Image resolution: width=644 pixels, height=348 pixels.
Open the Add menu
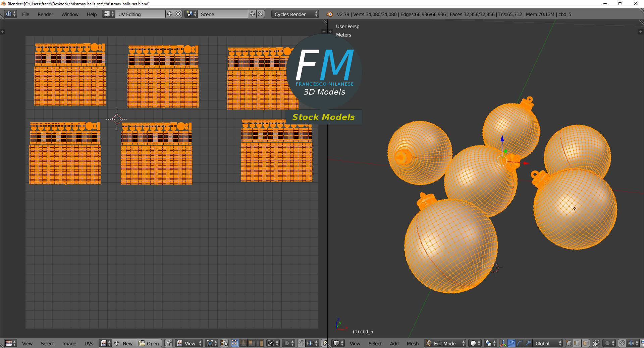tap(394, 344)
